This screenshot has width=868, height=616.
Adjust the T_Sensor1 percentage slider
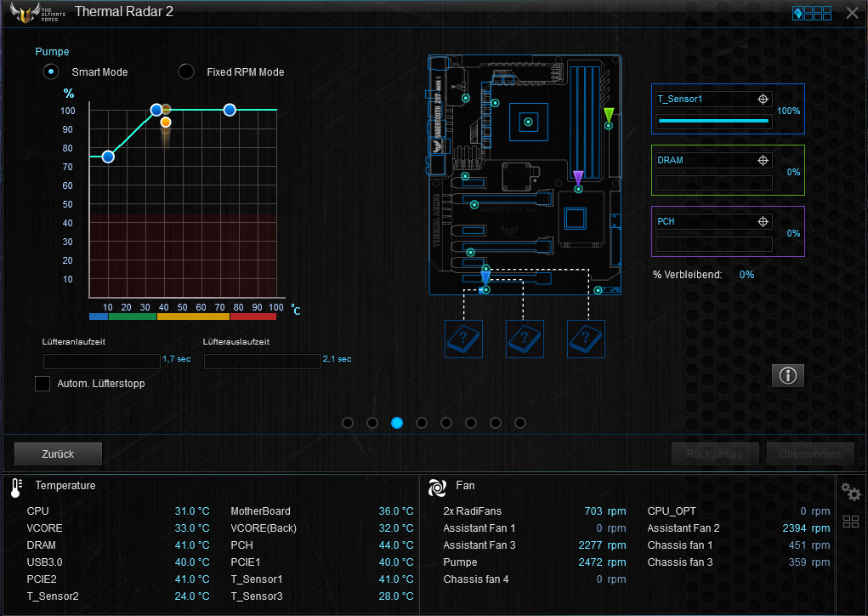(713, 121)
